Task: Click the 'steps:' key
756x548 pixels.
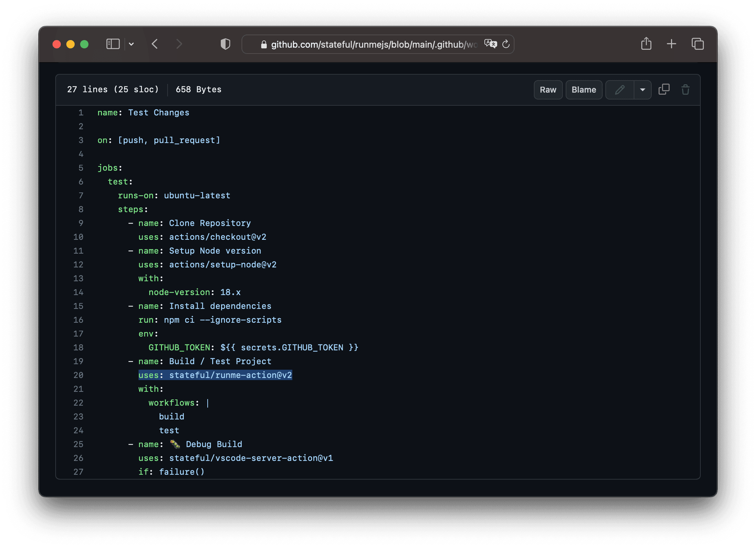Action: pyautogui.click(x=133, y=209)
